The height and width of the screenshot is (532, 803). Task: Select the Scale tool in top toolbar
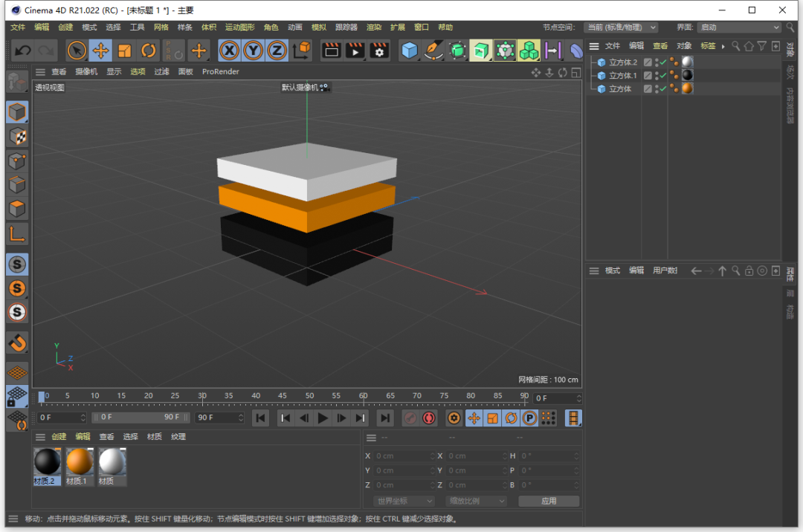[x=125, y=51]
